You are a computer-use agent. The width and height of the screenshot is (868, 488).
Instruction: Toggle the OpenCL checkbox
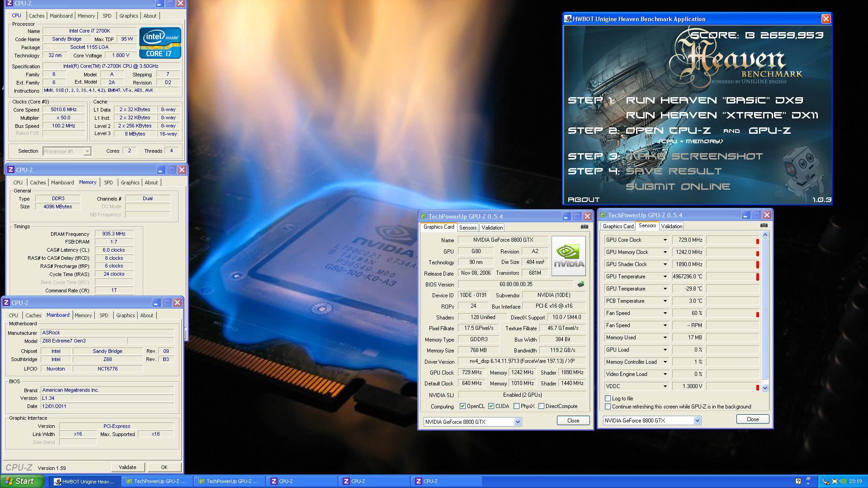coord(462,406)
